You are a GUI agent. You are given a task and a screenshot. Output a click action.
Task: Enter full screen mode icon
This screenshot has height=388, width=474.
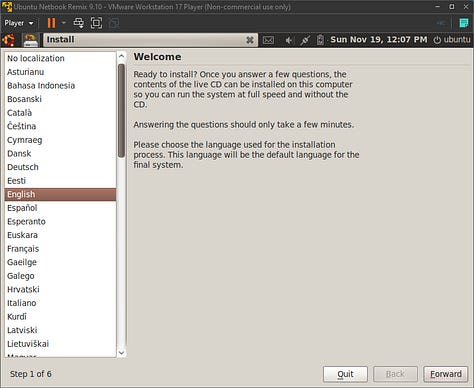coord(96,23)
